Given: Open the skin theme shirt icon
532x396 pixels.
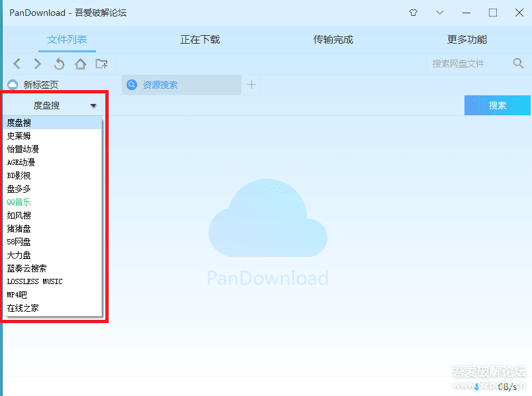Looking at the screenshot, I should [413, 13].
